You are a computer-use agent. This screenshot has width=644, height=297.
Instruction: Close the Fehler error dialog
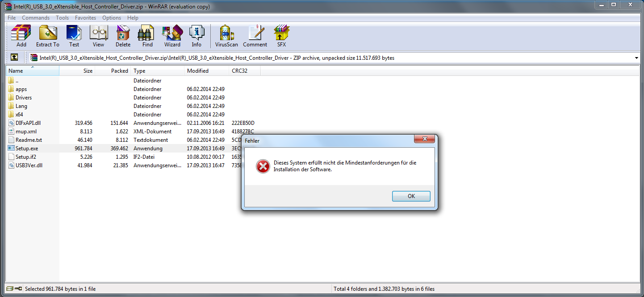pyautogui.click(x=425, y=139)
